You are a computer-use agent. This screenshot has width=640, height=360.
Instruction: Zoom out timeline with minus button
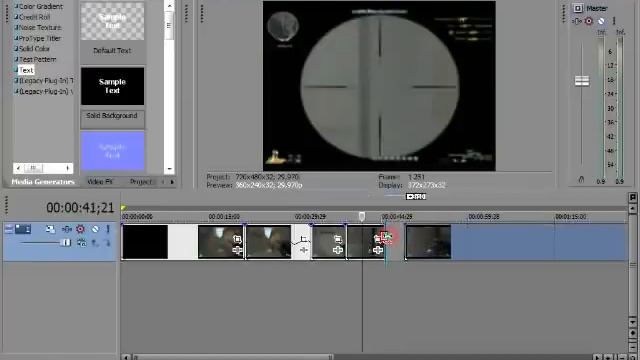622,357
